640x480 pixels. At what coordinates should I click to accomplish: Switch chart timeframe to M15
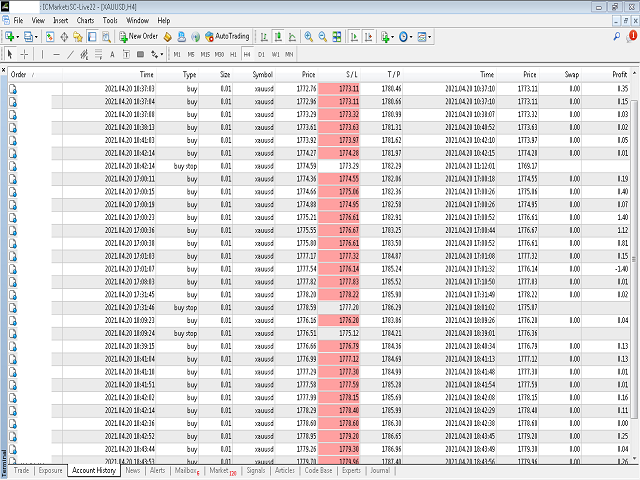(x=205, y=54)
